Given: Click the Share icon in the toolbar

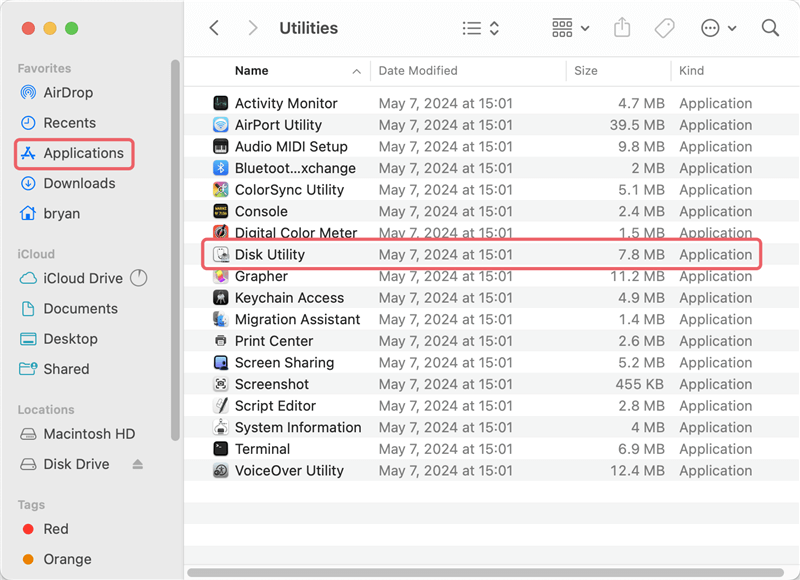Looking at the screenshot, I should 621,28.
